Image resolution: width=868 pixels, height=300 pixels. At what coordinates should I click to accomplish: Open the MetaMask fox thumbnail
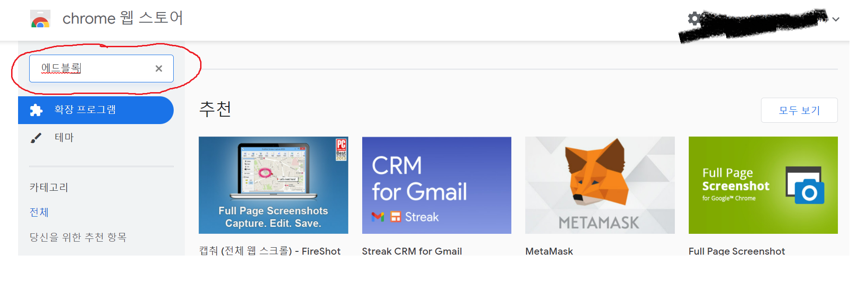click(x=600, y=185)
